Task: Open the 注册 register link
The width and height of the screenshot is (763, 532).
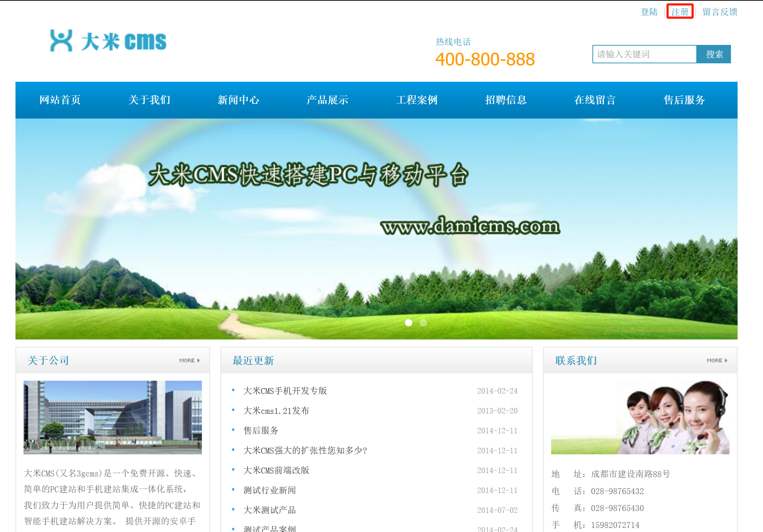Action: pos(680,12)
